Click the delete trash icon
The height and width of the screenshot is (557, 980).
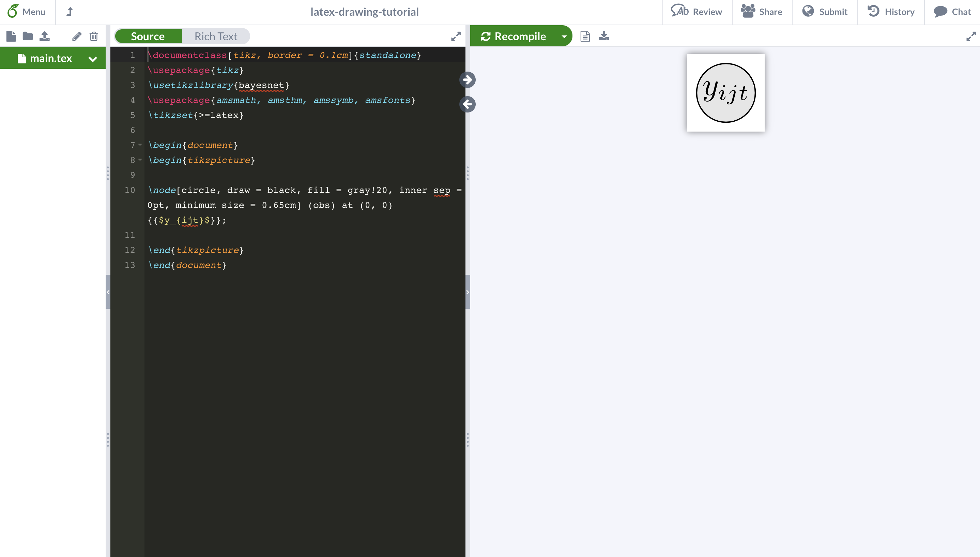tap(95, 36)
